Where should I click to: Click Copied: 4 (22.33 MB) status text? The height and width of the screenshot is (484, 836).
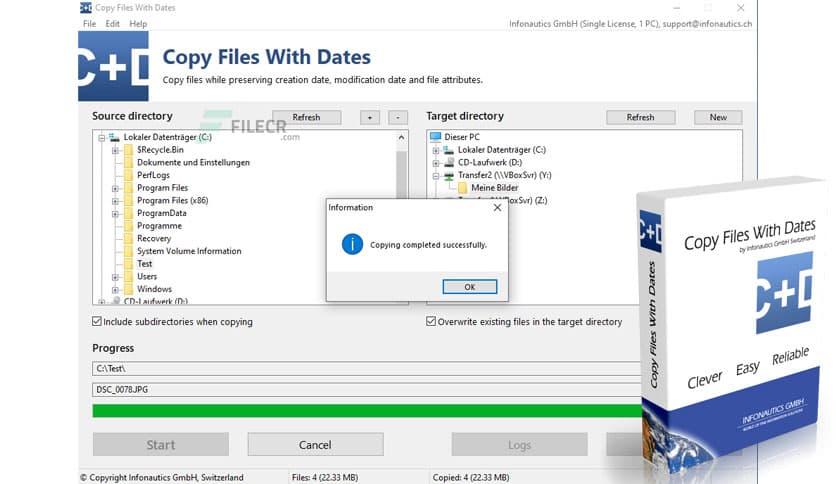coord(471,478)
